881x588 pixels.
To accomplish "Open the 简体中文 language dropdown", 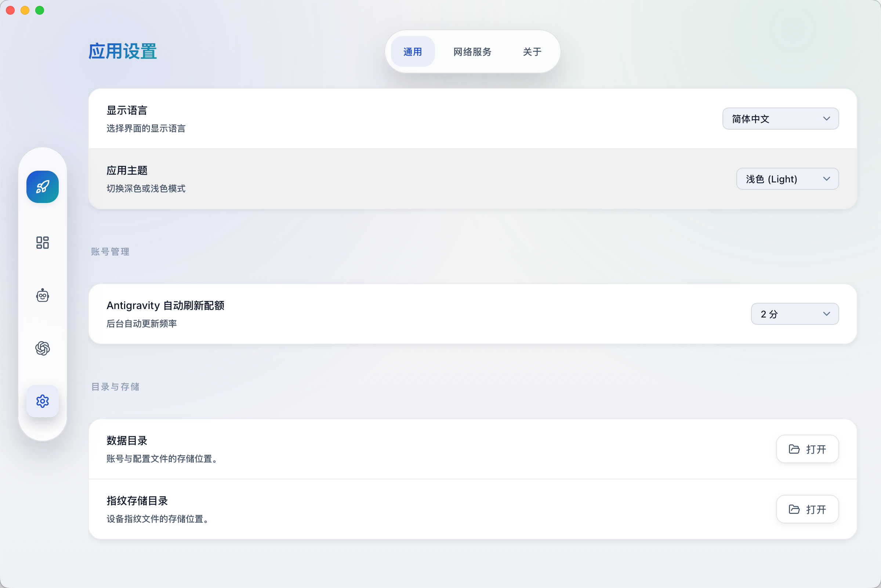I will coord(780,119).
